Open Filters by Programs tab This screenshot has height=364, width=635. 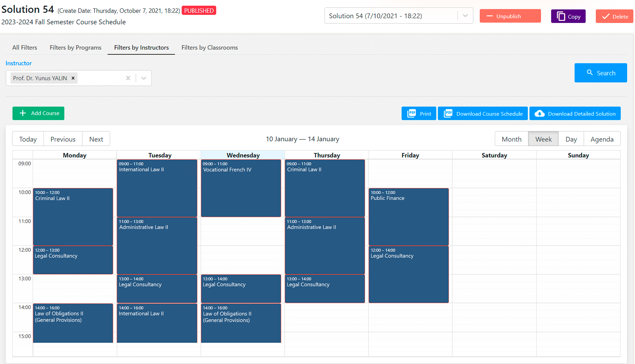[x=75, y=48]
